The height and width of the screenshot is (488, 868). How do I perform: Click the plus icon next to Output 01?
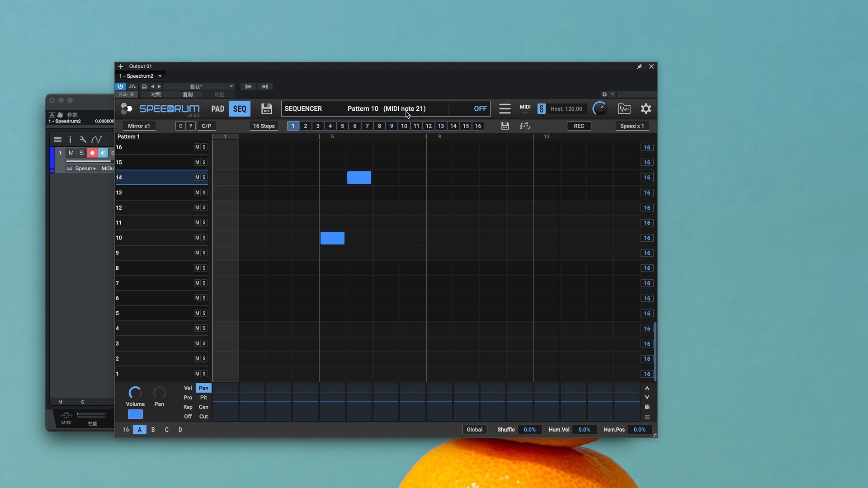(x=121, y=66)
